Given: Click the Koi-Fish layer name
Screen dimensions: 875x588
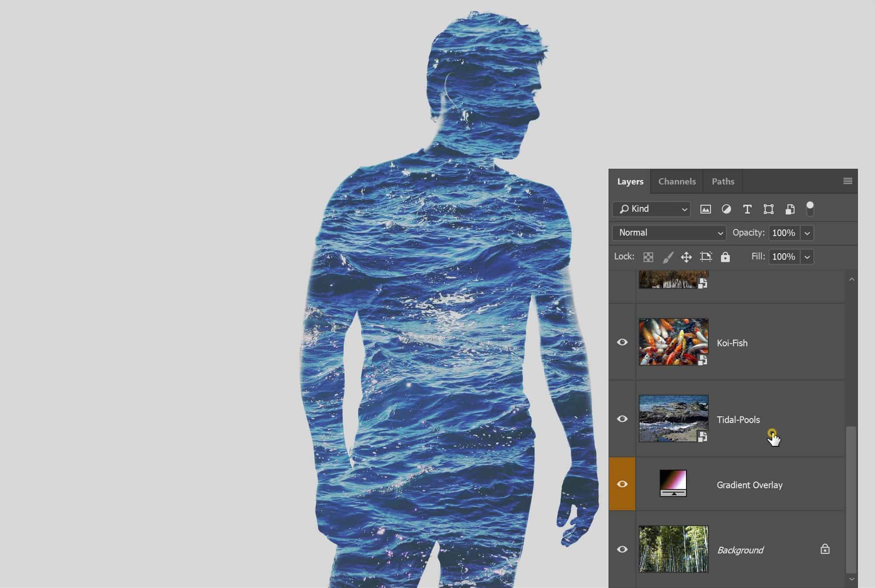Looking at the screenshot, I should [x=732, y=343].
